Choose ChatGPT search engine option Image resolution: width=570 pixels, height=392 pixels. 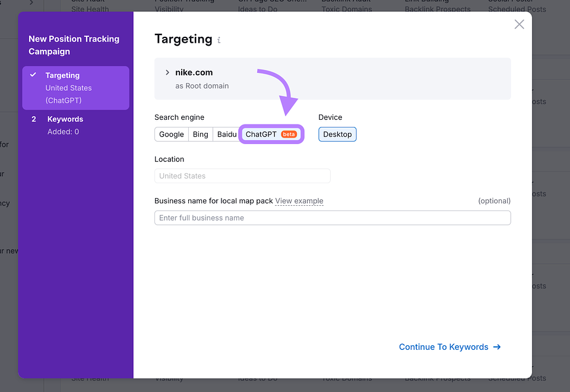(x=271, y=134)
